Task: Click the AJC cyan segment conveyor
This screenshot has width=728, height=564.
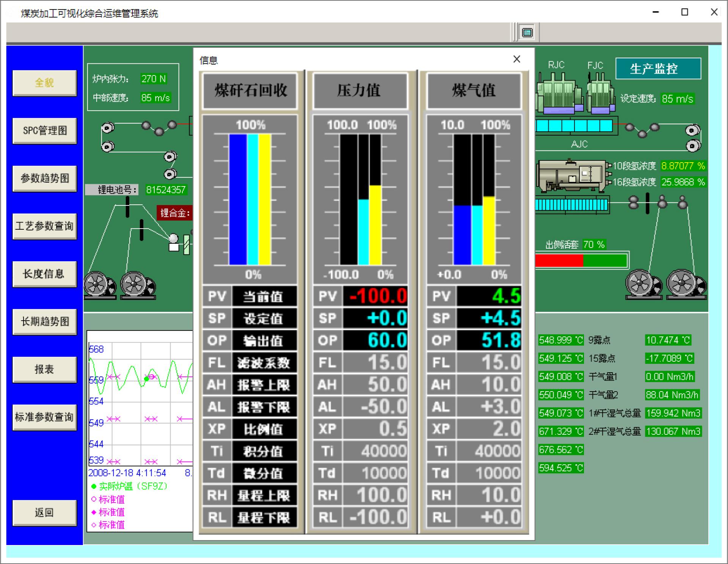Action: pos(574,126)
